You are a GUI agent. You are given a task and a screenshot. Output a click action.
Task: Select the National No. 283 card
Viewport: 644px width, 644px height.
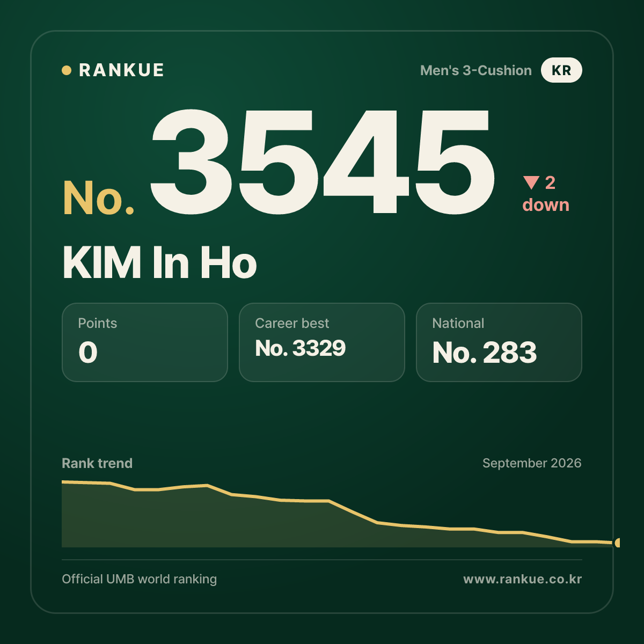[x=499, y=342]
